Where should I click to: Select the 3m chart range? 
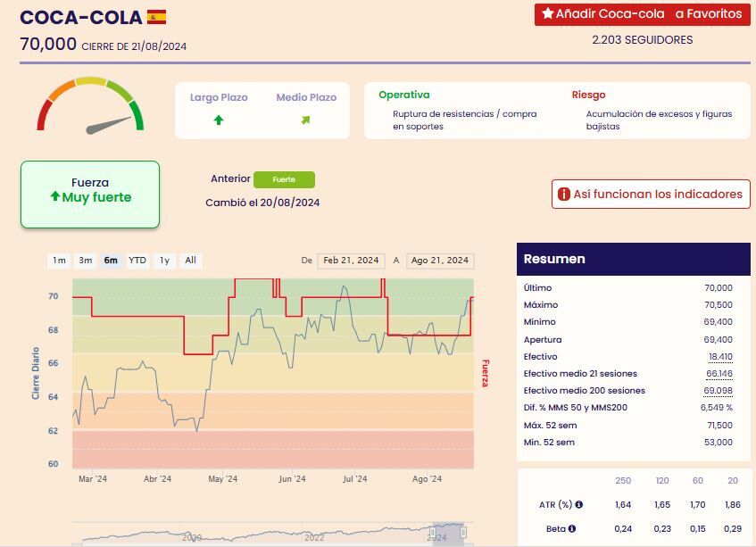click(86, 261)
